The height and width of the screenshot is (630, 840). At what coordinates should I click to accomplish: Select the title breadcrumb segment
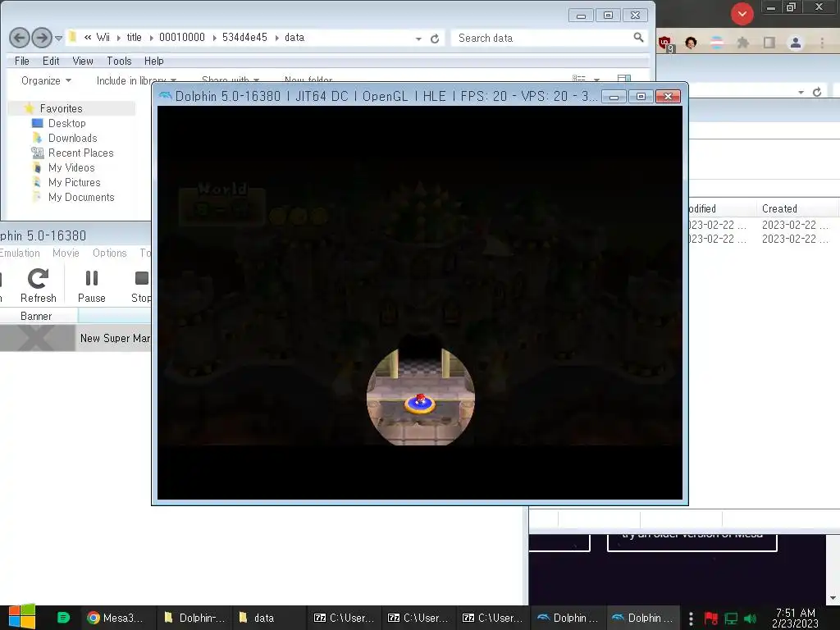coord(134,38)
